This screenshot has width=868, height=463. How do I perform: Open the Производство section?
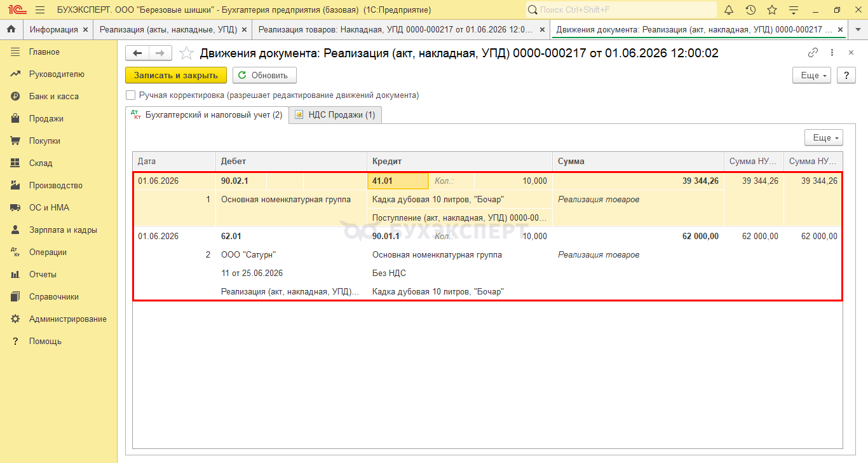pyautogui.click(x=56, y=186)
